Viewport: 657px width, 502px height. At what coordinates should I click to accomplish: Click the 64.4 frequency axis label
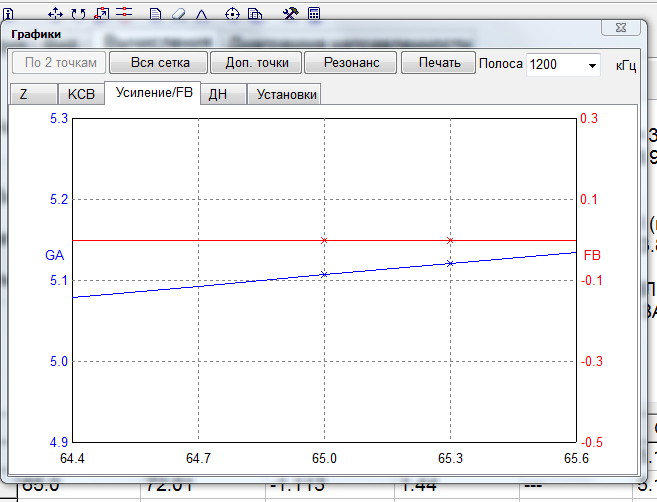point(72,458)
